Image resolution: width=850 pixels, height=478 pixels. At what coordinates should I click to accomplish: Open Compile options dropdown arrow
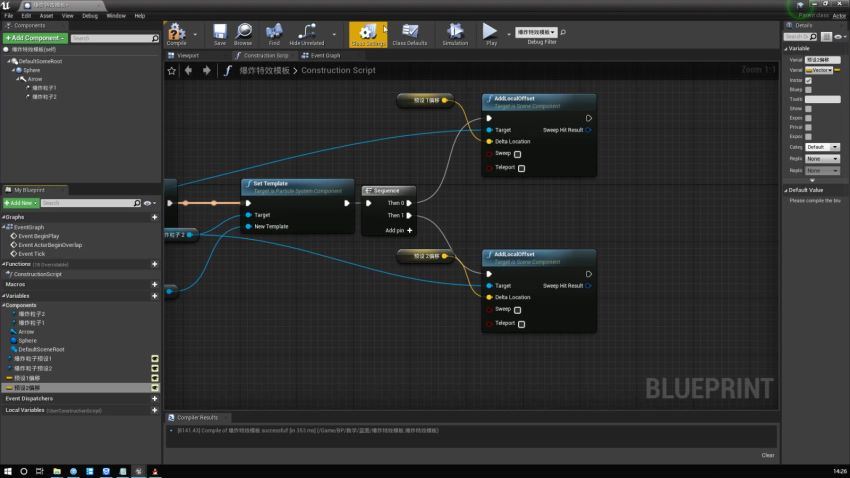(195, 35)
